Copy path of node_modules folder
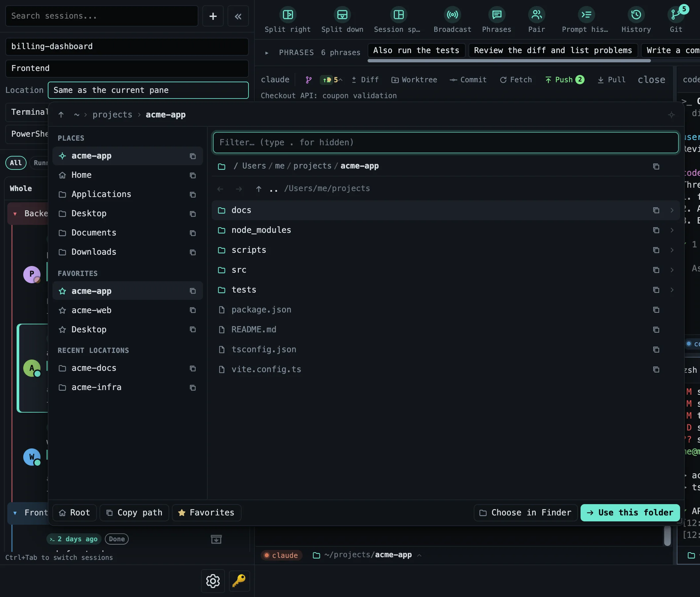Image resolution: width=700 pixels, height=597 pixels. point(656,230)
